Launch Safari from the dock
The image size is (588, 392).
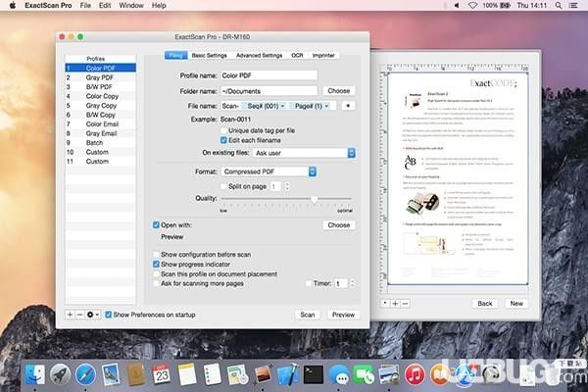point(85,374)
